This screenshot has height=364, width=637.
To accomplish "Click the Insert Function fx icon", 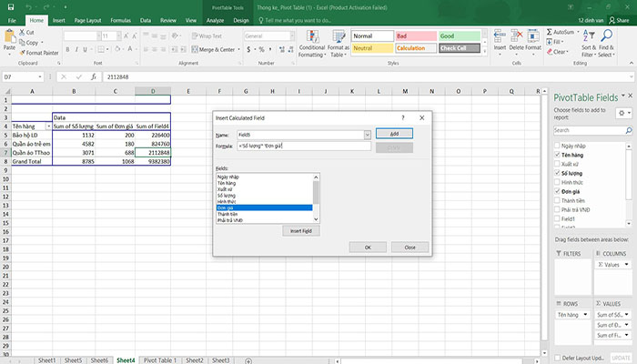I will coord(94,76).
